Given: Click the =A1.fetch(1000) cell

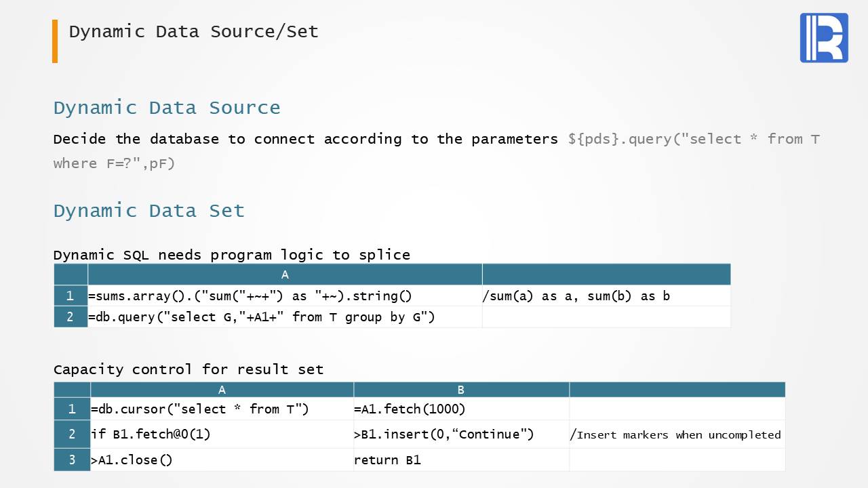Looking at the screenshot, I should (410, 409).
